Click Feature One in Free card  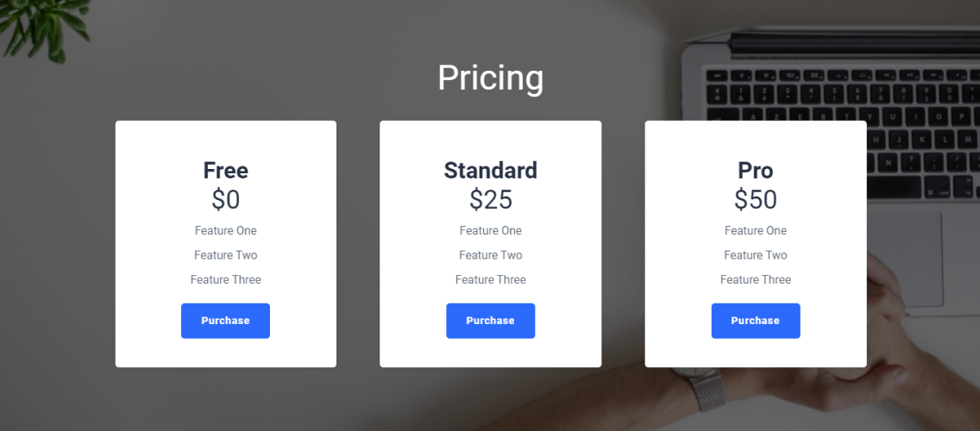(x=226, y=230)
